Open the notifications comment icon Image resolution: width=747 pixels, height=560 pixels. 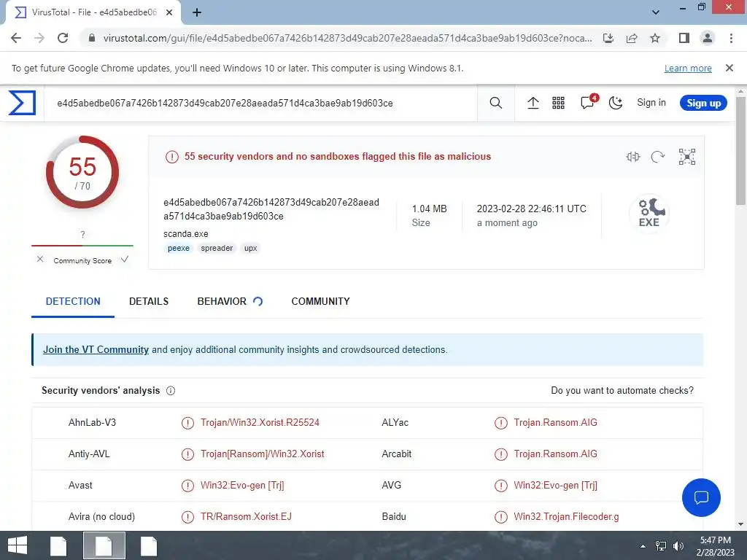(587, 102)
